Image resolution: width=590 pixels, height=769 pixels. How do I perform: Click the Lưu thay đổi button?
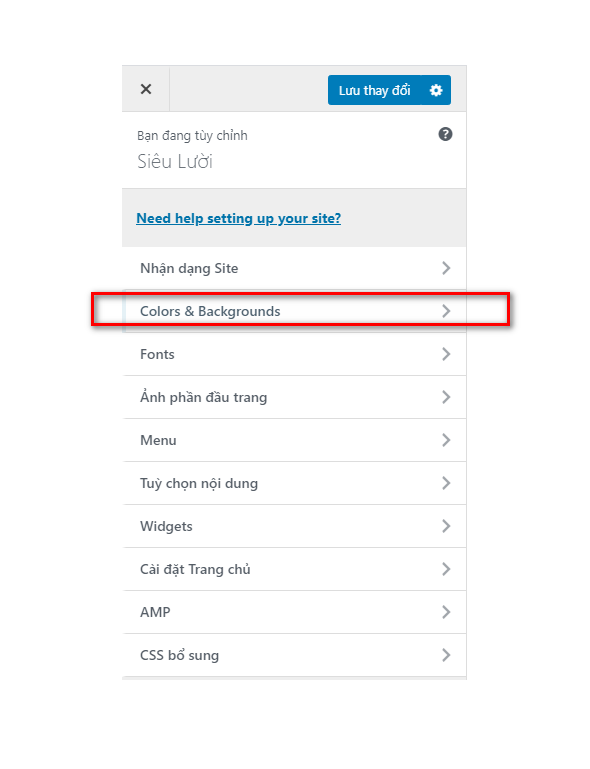point(374,90)
